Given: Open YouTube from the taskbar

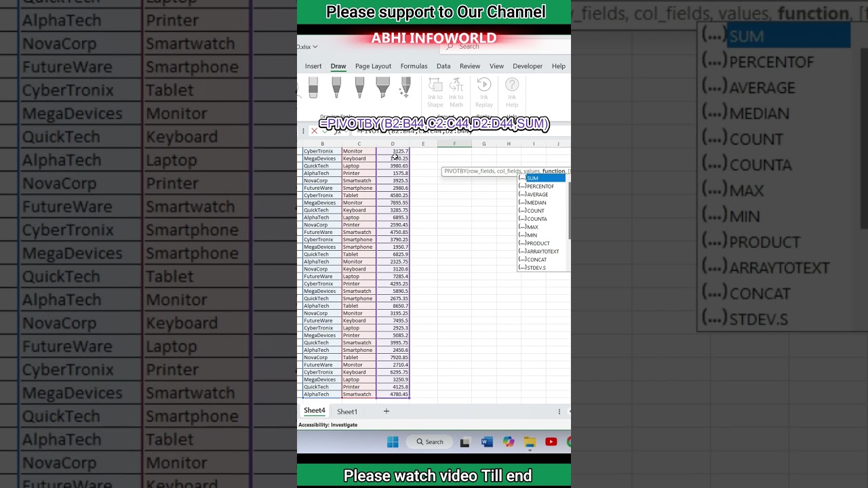Looking at the screenshot, I should [x=551, y=442].
